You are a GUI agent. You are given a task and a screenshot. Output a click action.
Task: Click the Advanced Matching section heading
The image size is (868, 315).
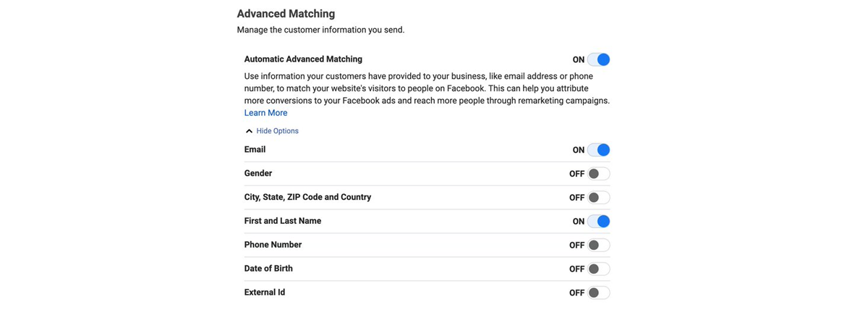[x=286, y=14]
